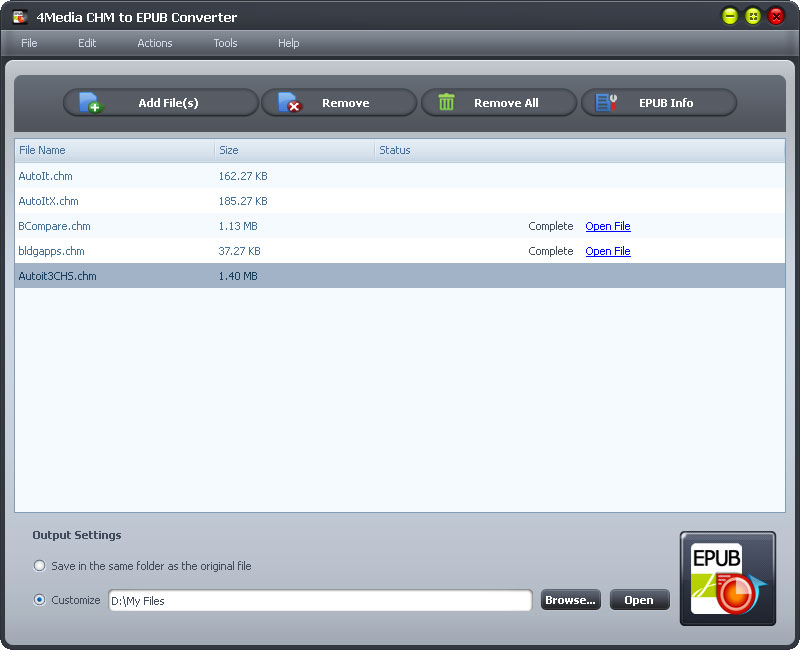
Task: Open the Tools menu
Action: pos(225,43)
